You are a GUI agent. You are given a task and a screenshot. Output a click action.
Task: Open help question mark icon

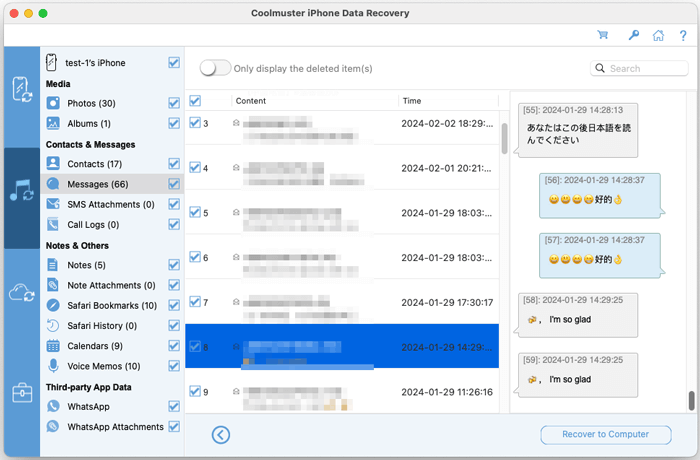coord(683,35)
